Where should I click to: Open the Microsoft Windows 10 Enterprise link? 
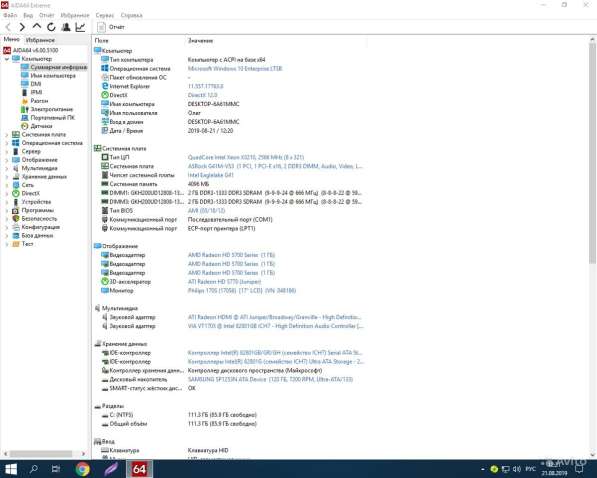235,69
